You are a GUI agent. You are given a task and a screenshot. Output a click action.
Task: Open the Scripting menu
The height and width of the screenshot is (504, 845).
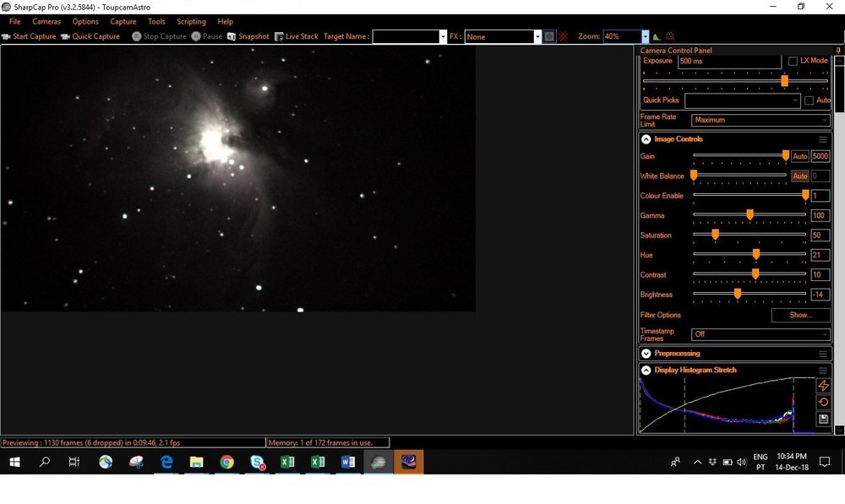(191, 21)
